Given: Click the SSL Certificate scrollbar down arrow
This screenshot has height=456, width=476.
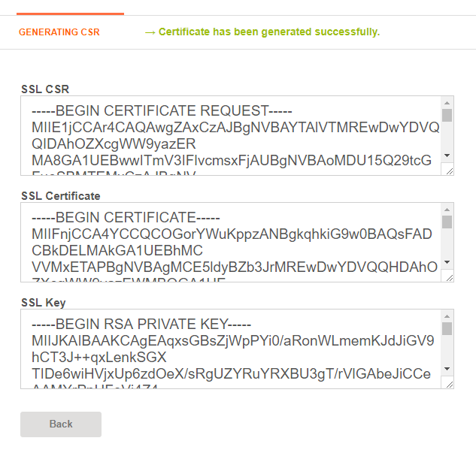Looking at the screenshot, I should coord(447,262).
